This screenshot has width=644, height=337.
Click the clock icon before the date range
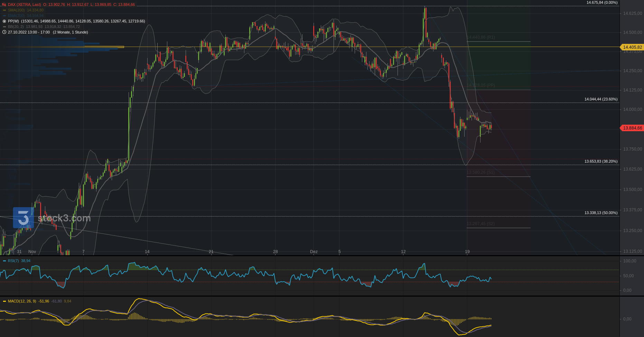coord(4,32)
